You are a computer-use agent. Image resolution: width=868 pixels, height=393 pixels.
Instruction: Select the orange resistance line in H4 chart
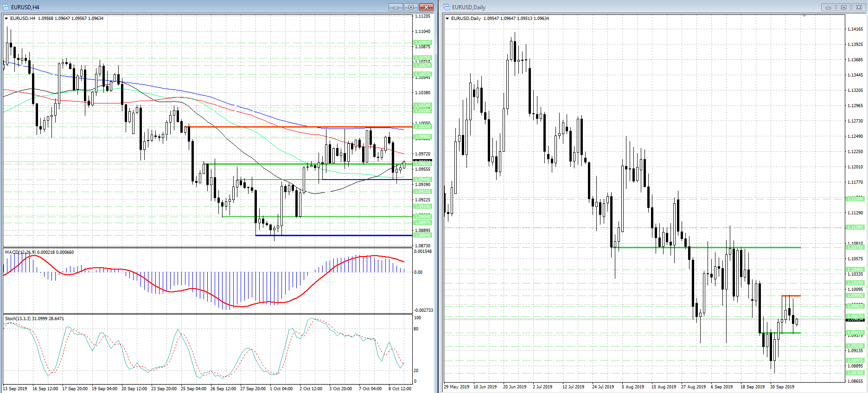tap(298, 127)
